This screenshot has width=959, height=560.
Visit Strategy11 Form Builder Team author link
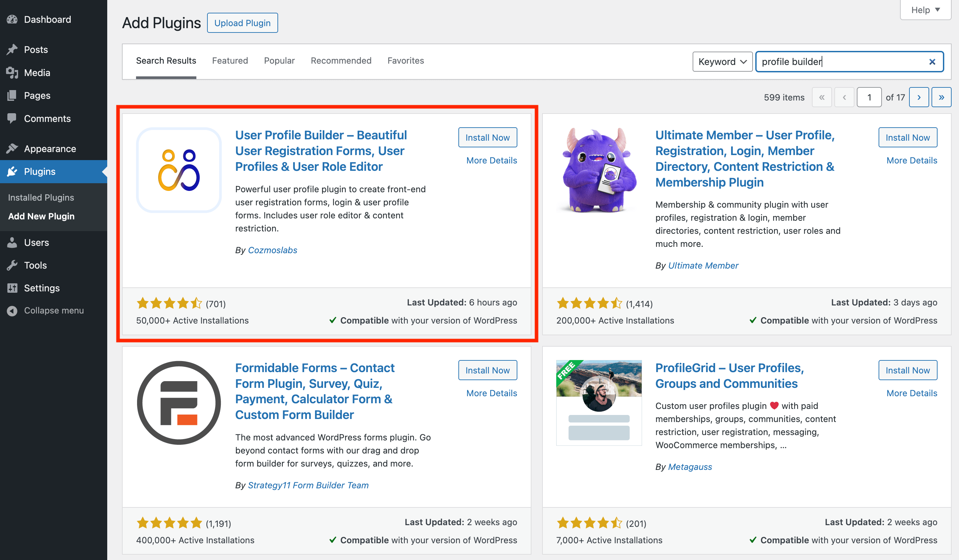coord(308,485)
